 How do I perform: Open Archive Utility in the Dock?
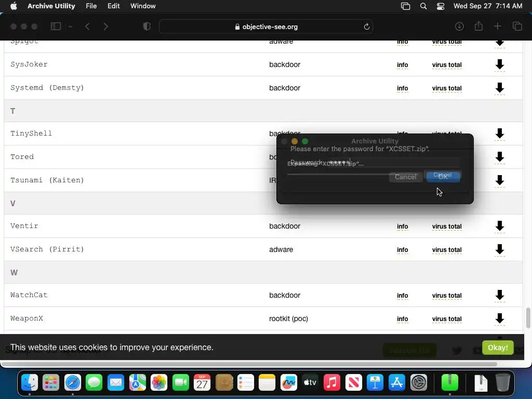[x=449, y=383]
